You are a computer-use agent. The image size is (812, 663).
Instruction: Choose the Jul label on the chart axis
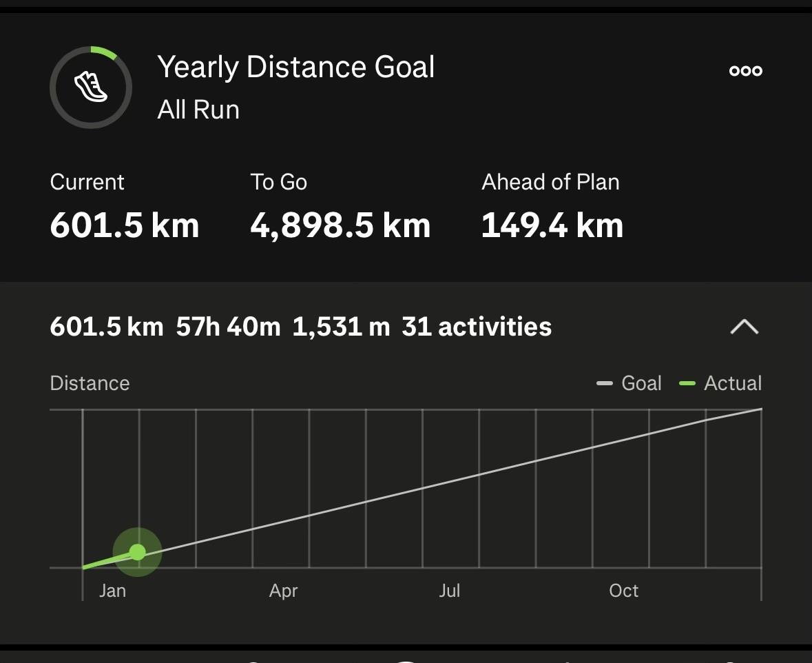tap(449, 591)
